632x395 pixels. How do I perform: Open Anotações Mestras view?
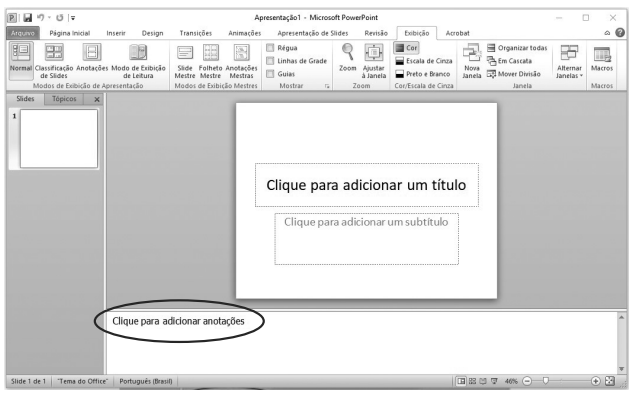[241, 61]
